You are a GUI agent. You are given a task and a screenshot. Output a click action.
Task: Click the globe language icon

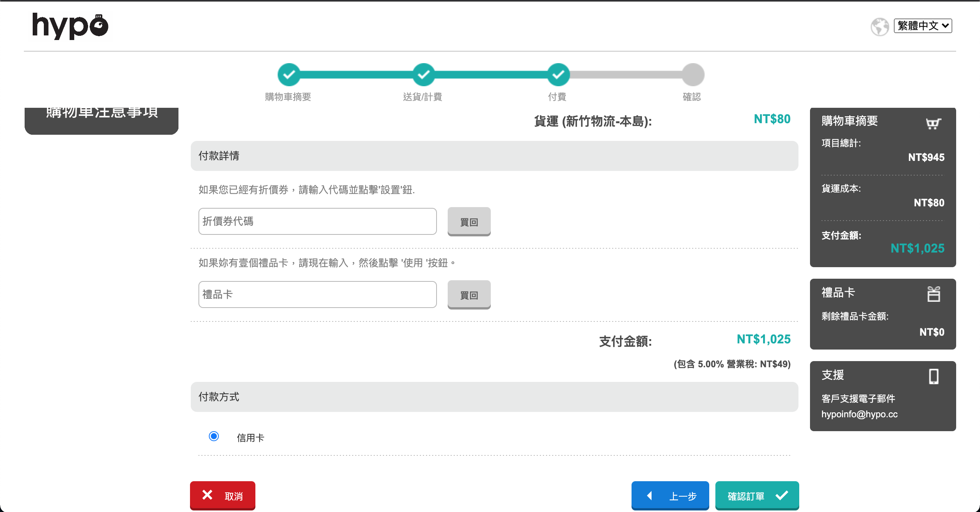coord(879,27)
